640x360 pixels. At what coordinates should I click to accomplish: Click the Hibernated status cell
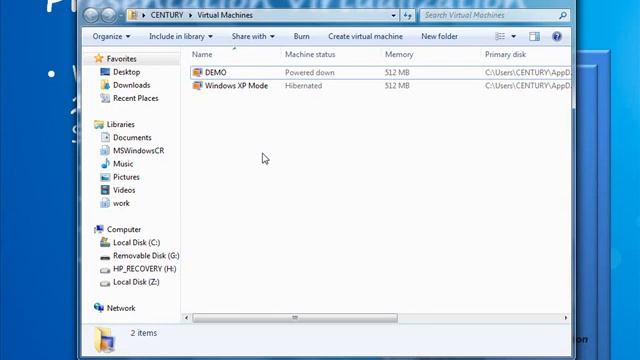(304, 86)
